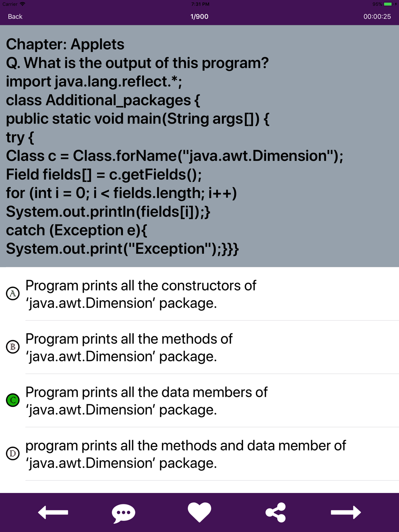Viewport: 399px width, 532px height.
Task: Tap the previous question left arrow
Action: coord(53,512)
